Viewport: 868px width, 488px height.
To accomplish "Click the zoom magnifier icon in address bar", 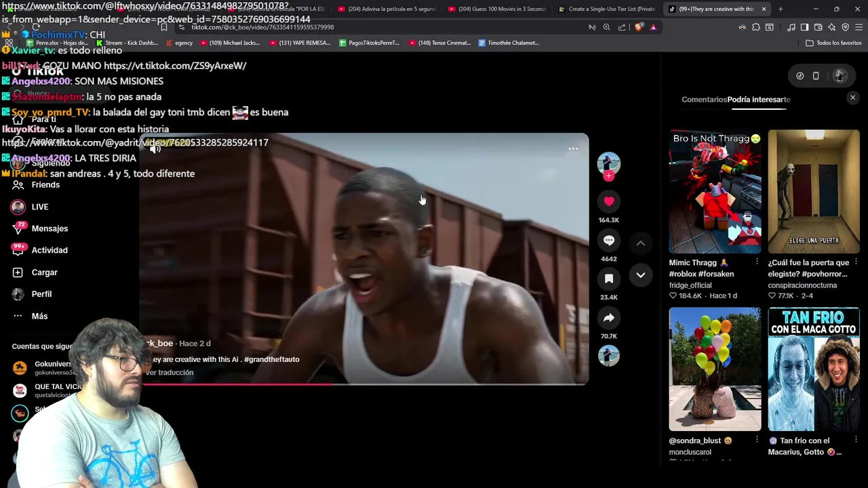I will point(606,27).
